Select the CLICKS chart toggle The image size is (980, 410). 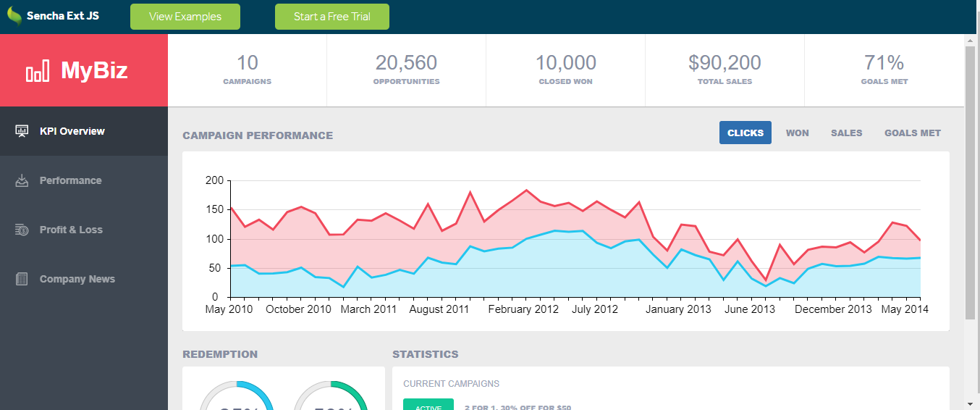745,133
